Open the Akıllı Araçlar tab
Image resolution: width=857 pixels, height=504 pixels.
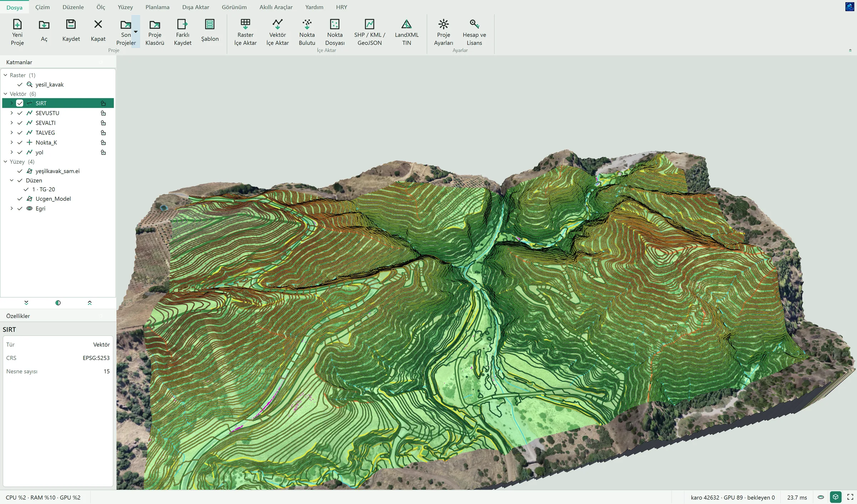(276, 7)
